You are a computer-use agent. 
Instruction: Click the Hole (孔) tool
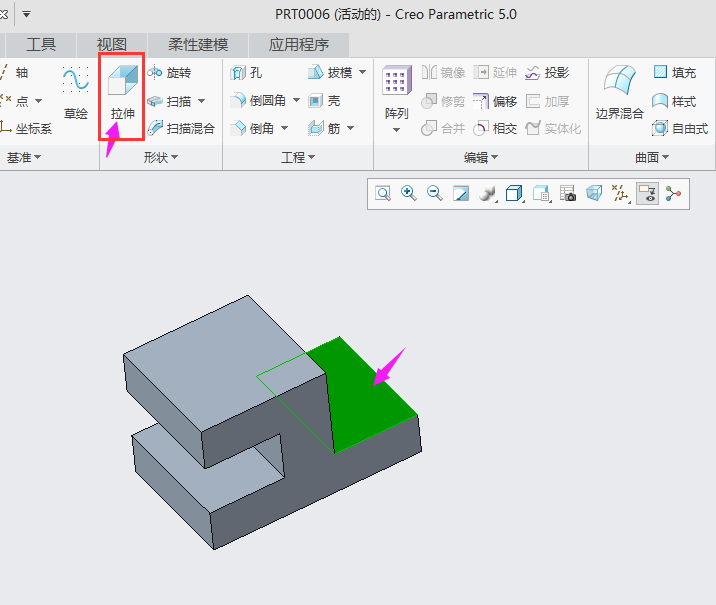247,72
